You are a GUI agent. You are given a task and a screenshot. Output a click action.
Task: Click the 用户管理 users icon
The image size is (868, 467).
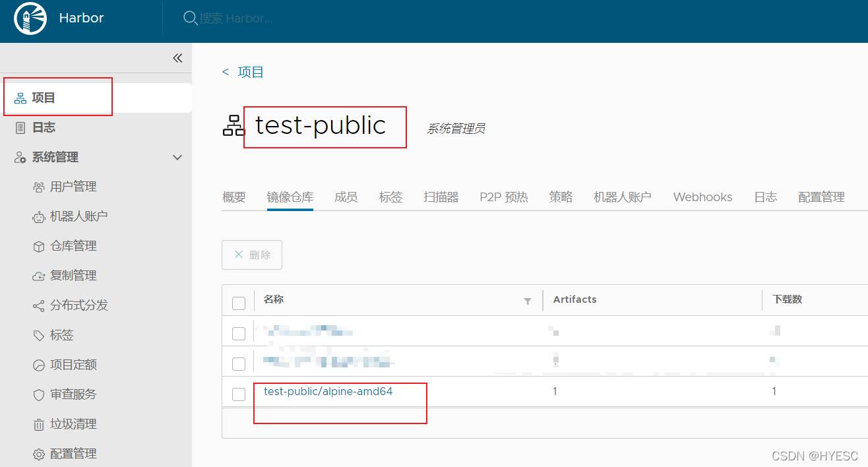tap(38, 187)
